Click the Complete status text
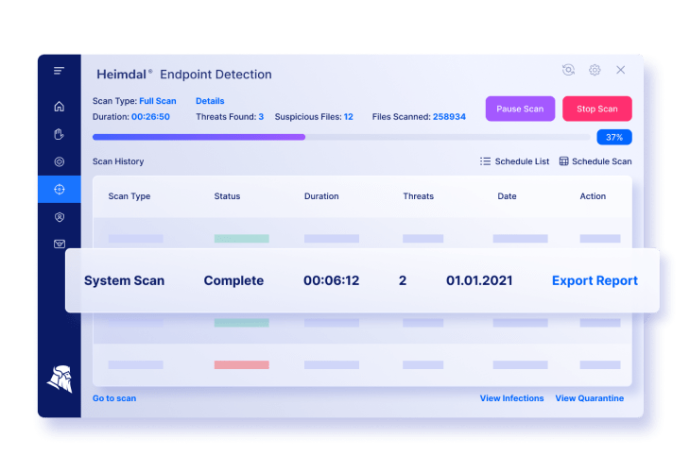The image size is (690, 472). (234, 281)
